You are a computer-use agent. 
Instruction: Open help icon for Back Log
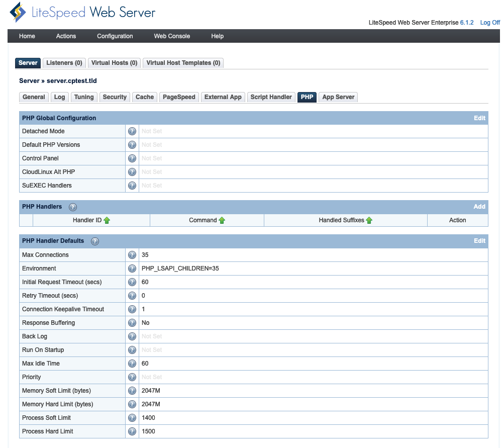click(x=132, y=336)
